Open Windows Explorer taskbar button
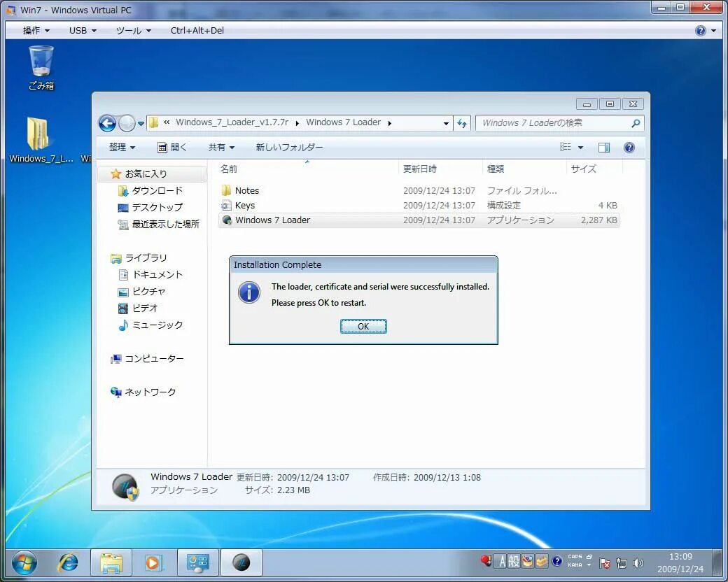728x582 pixels. tap(111, 562)
